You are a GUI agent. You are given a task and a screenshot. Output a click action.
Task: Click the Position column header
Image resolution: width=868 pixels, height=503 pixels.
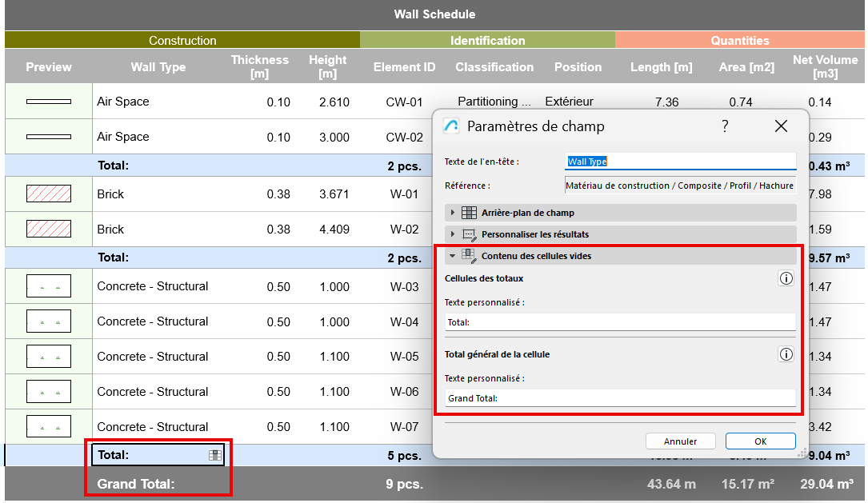(x=578, y=67)
